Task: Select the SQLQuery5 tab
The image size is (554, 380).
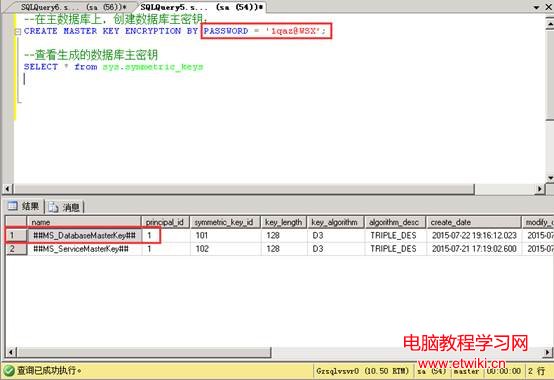Action: click(x=201, y=7)
